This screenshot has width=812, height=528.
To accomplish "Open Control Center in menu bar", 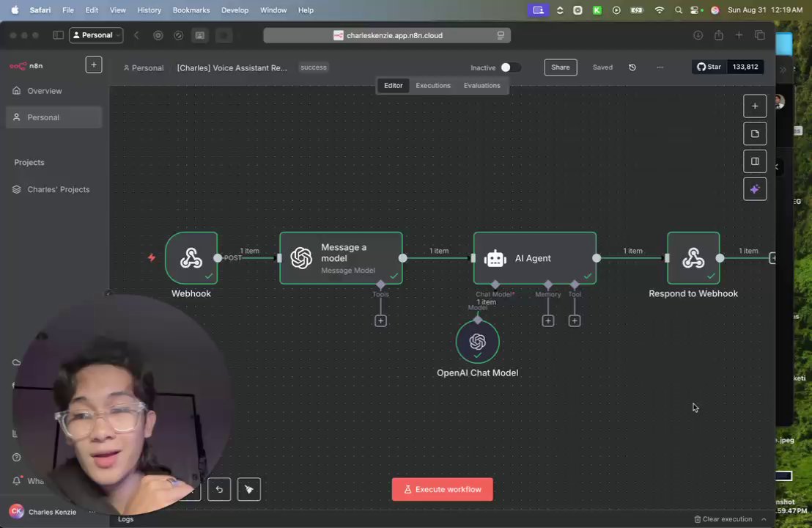I will tap(696, 10).
